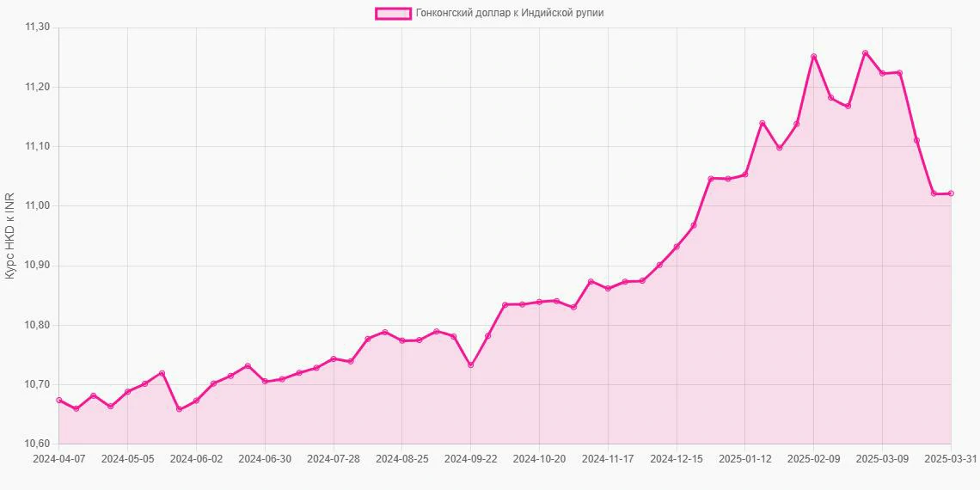
Task: Click the 2024-06-30 x-axis date label
Action: click(265, 459)
